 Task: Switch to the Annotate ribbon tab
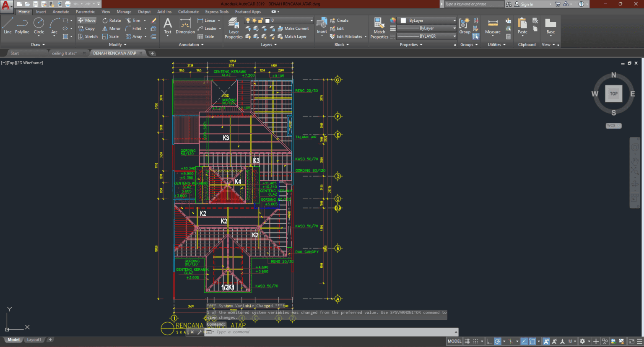point(60,11)
